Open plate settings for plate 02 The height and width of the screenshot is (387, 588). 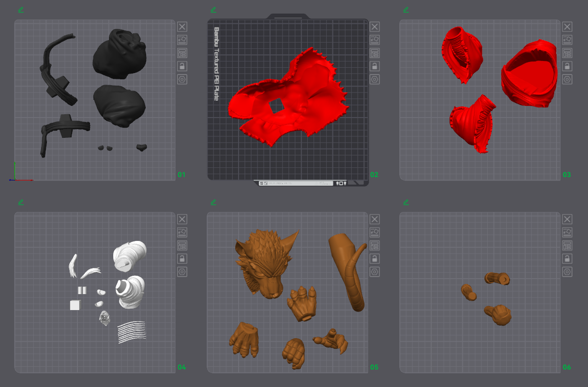click(x=375, y=79)
